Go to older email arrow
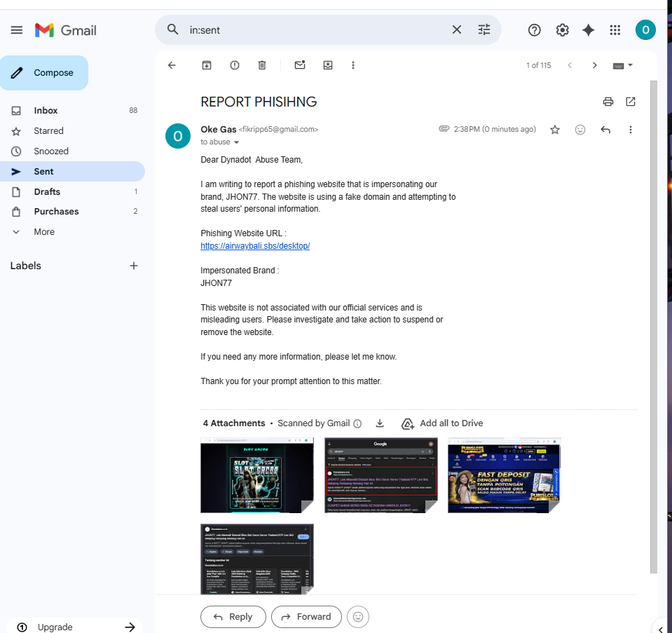This screenshot has width=672, height=633. pyautogui.click(x=594, y=65)
